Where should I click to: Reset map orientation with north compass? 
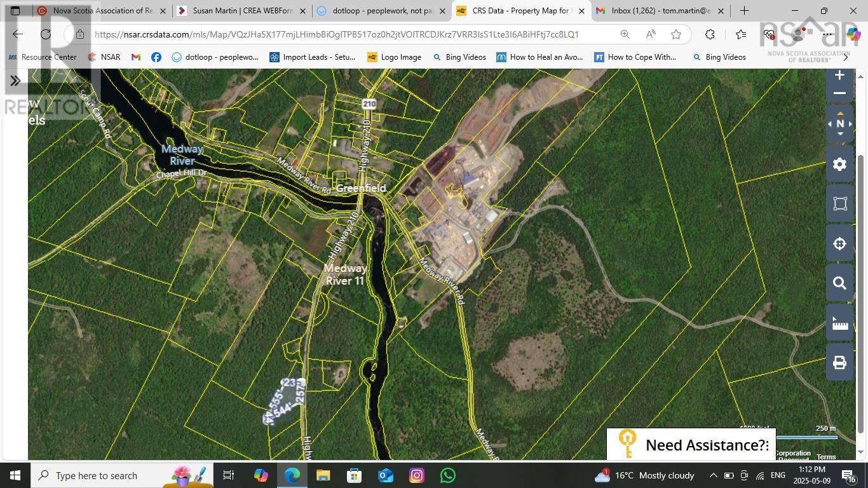tap(839, 125)
